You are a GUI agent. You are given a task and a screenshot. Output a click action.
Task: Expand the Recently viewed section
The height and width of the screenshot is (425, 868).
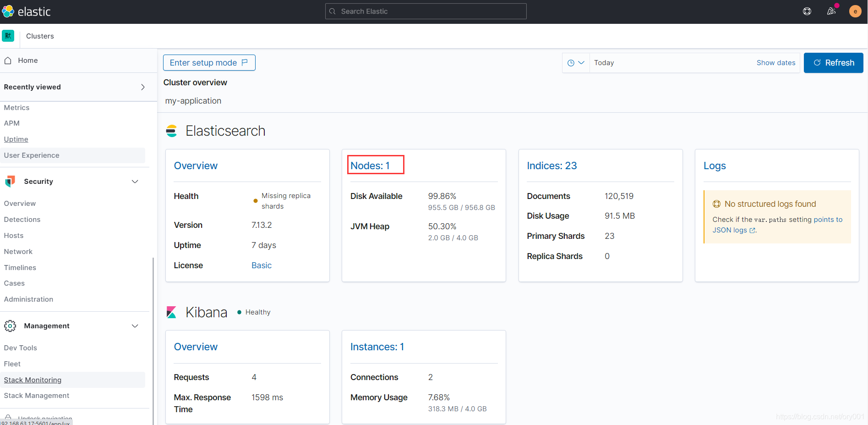(x=143, y=87)
